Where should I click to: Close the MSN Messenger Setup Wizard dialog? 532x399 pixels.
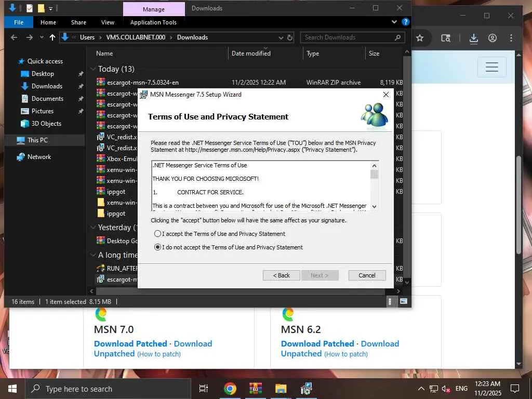click(x=386, y=95)
